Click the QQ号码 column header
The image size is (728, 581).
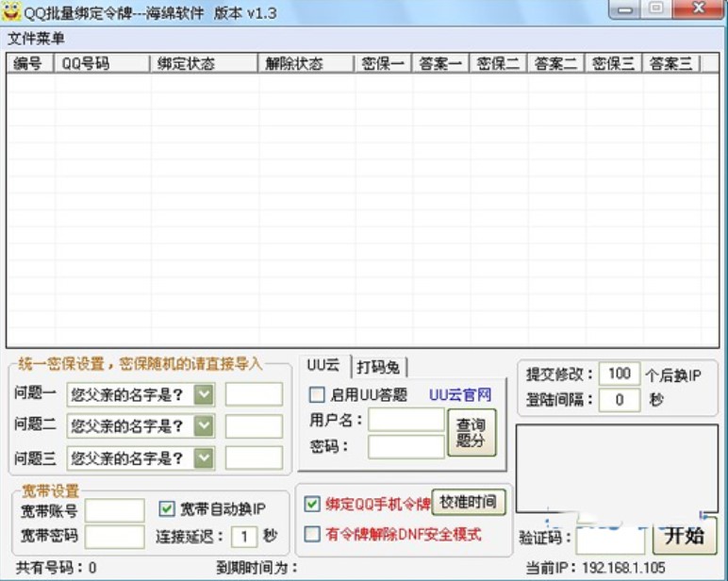[x=102, y=64]
